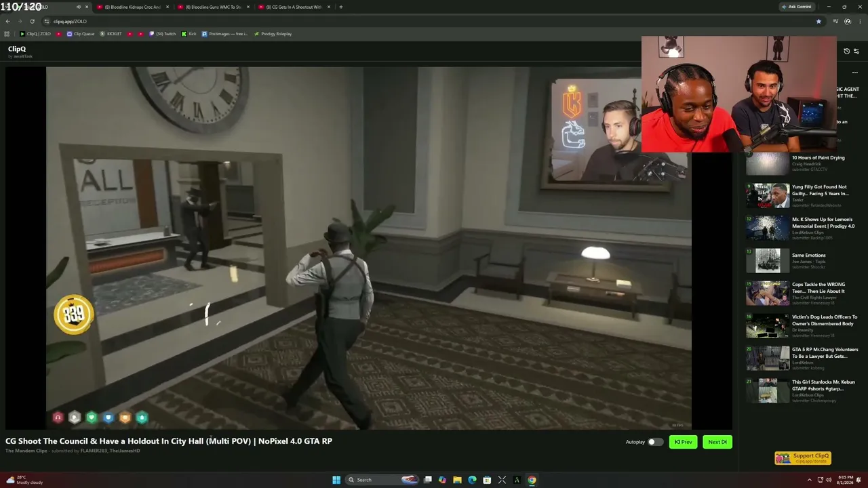The height and width of the screenshot is (488, 868).
Task: Open the Copilot icon in the taskbar
Action: [x=442, y=480]
